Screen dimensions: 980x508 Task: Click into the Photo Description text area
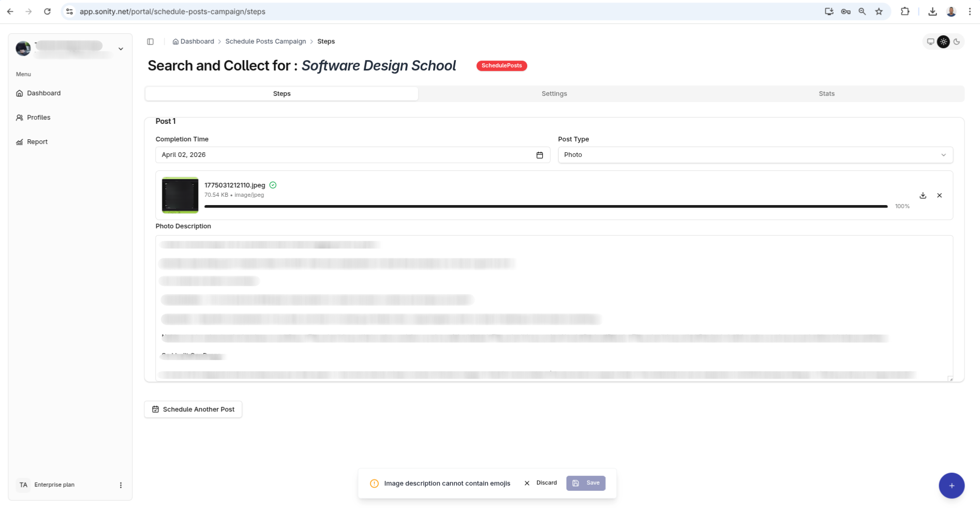tap(554, 309)
